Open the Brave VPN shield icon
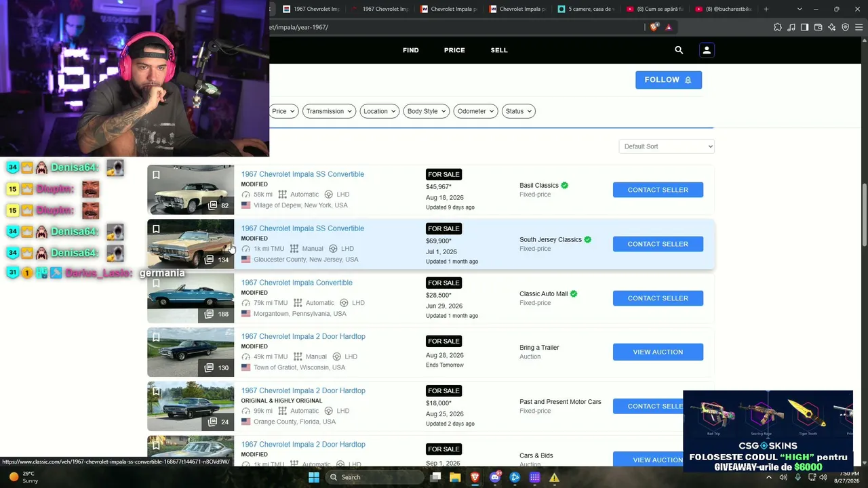 click(845, 27)
